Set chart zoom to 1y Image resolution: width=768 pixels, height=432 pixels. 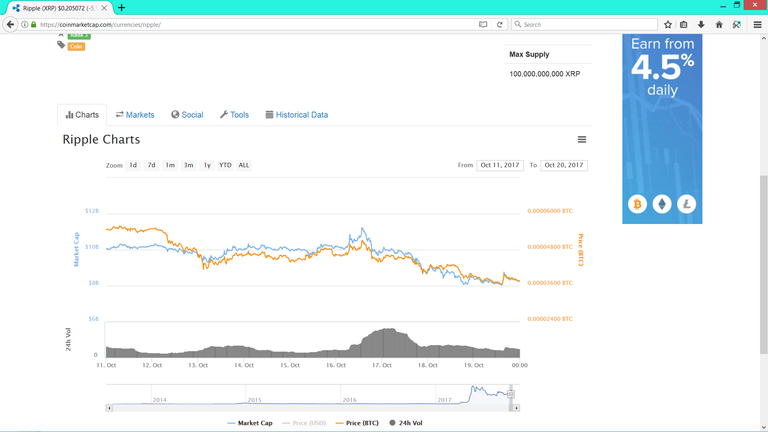207,165
